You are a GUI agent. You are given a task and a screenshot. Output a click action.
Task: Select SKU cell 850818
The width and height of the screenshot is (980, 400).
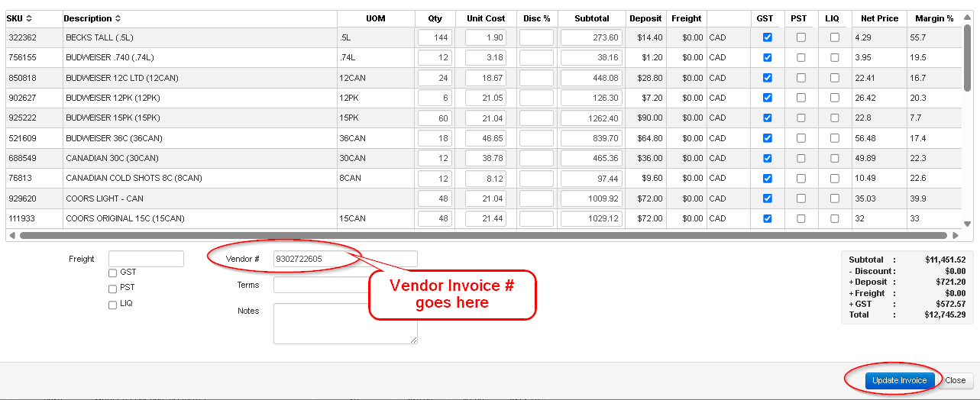pyautogui.click(x=22, y=78)
